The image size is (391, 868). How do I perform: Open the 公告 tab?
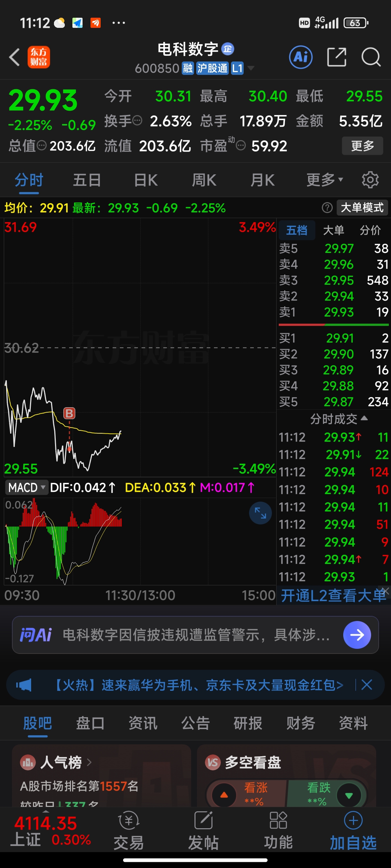(195, 723)
